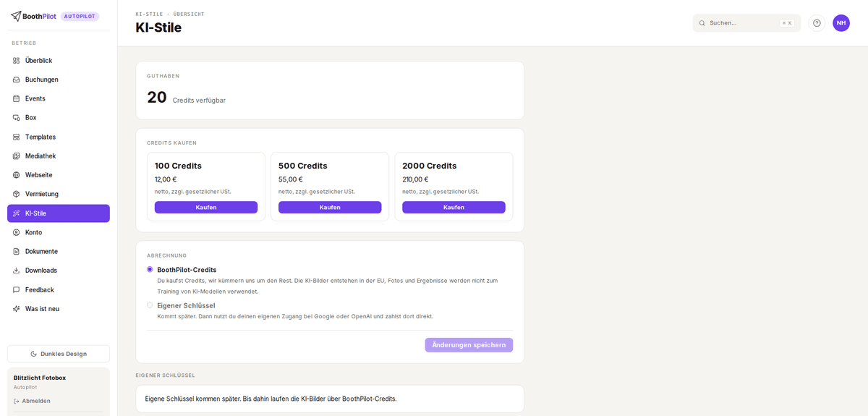Click the 'KI-Stile' page title
Viewport: 868px width, 416px height.
158,27
